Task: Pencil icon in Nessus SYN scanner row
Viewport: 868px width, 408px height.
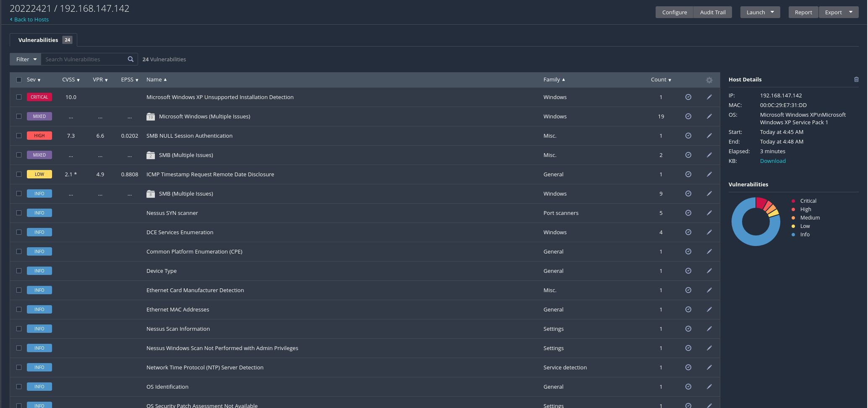Action: pyautogui.click(x=709, y=213)
